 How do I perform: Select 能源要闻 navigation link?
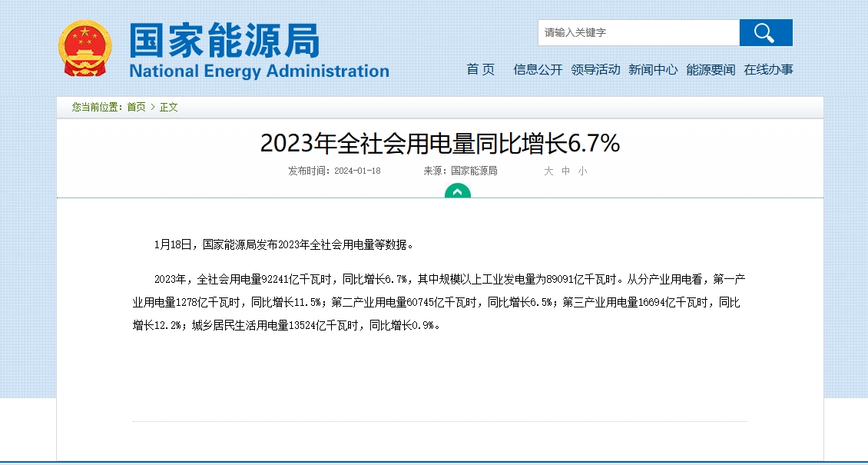click(711, 69)
